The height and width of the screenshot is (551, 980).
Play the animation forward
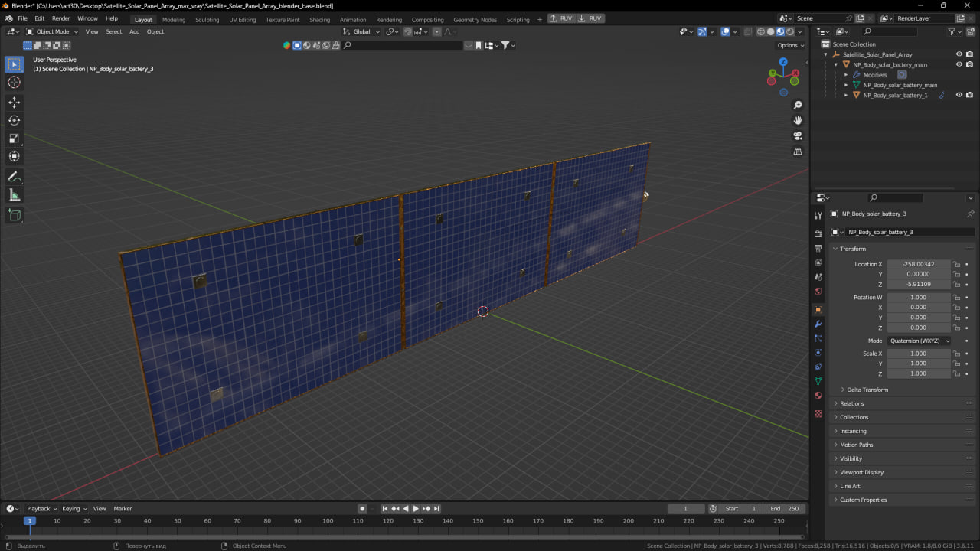[x=416, y=508]
